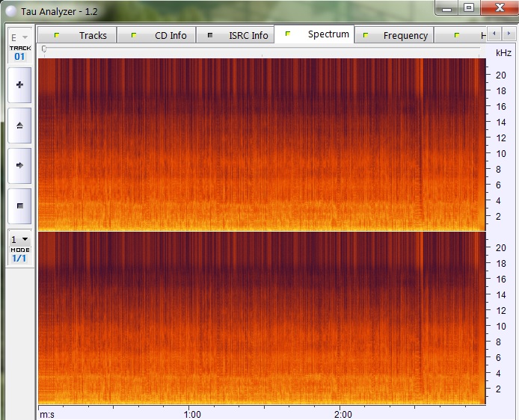Click the 2:00 mark on the timeline
The image size is (519, 420).
(x=343, y=413)
